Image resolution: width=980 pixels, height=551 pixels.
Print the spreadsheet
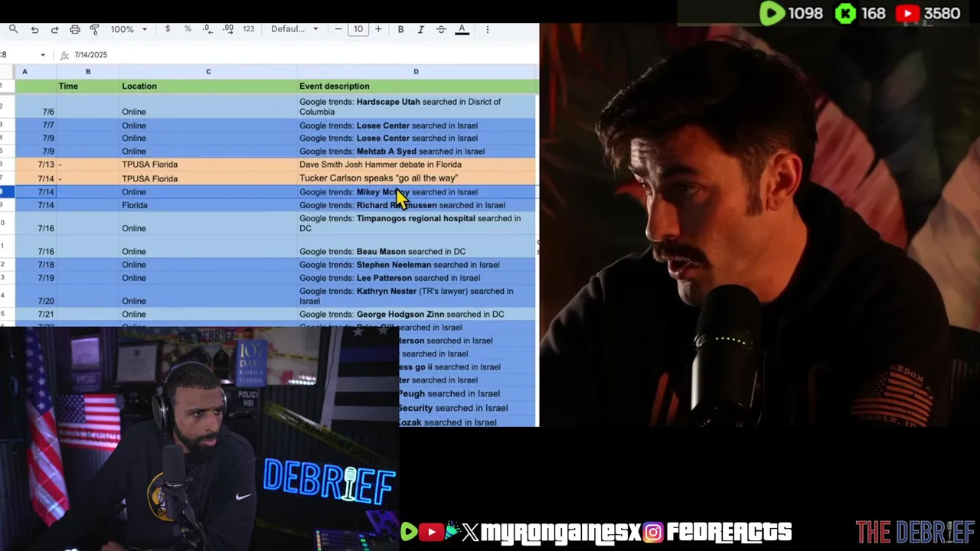coord(74,29)
